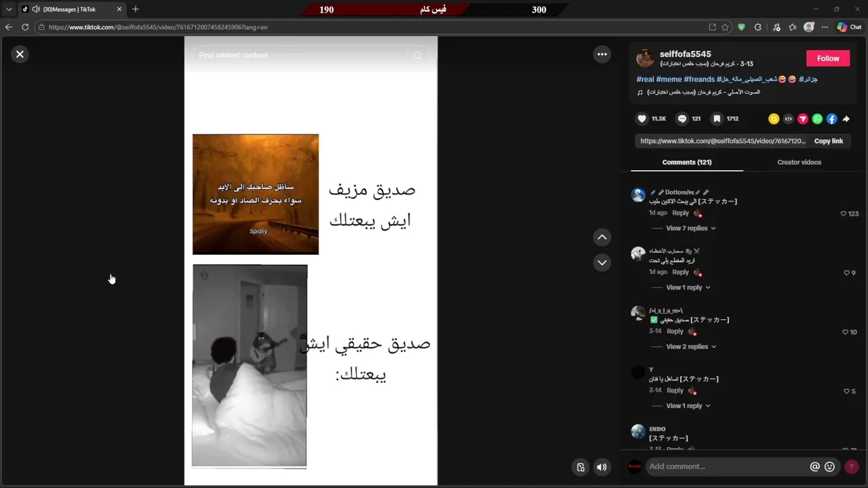
Task: Open the media control music note icon
Action: [x=776, y=27]
